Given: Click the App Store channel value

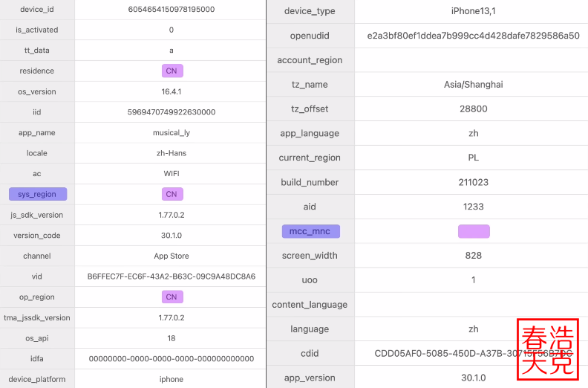Looking at the screenshot, I should pos(171,256).
